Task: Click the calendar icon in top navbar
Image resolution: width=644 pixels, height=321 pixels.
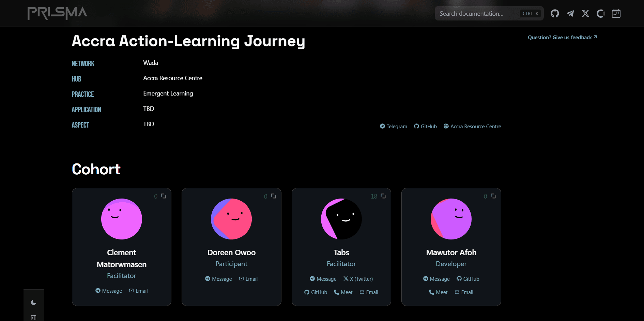Action: point(616,14)
